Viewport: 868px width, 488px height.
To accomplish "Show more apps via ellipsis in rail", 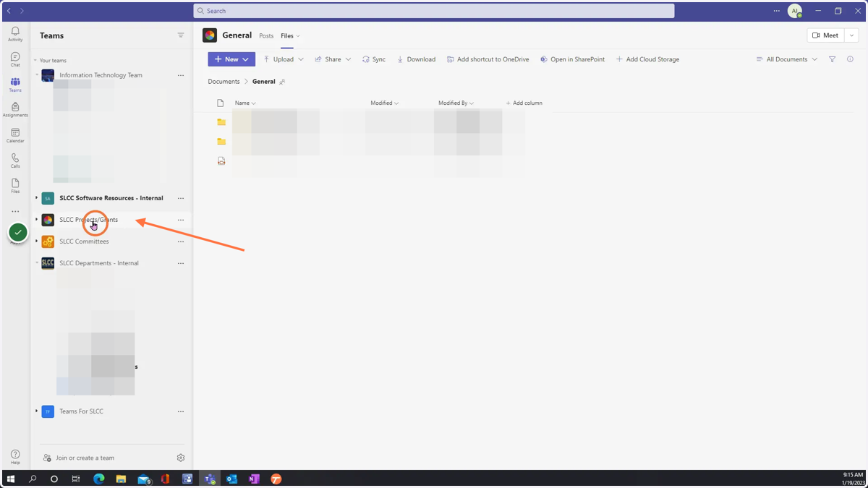I will coord(15,211).
